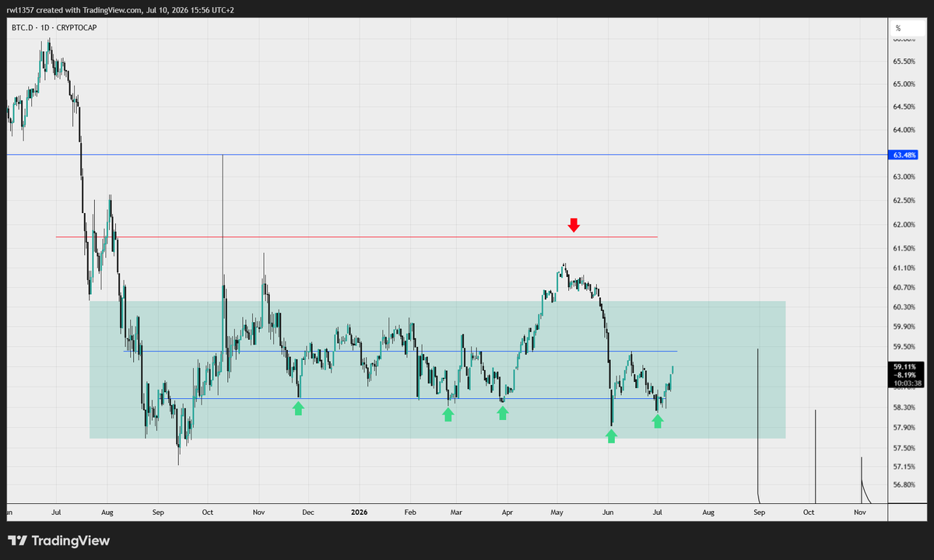This screenshot has height=560, width=934.
Task: Click the 62.00% price axis label
Action: click(x=904, y=225)
